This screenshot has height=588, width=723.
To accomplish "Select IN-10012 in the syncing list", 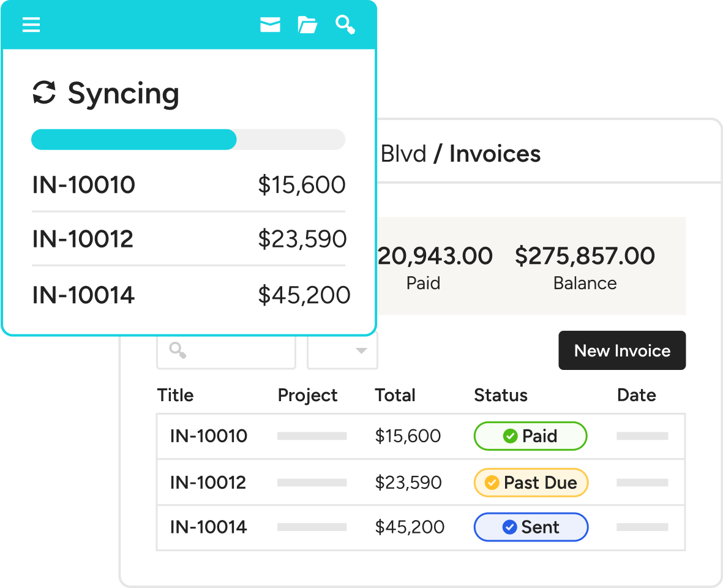I will point(83,239).
